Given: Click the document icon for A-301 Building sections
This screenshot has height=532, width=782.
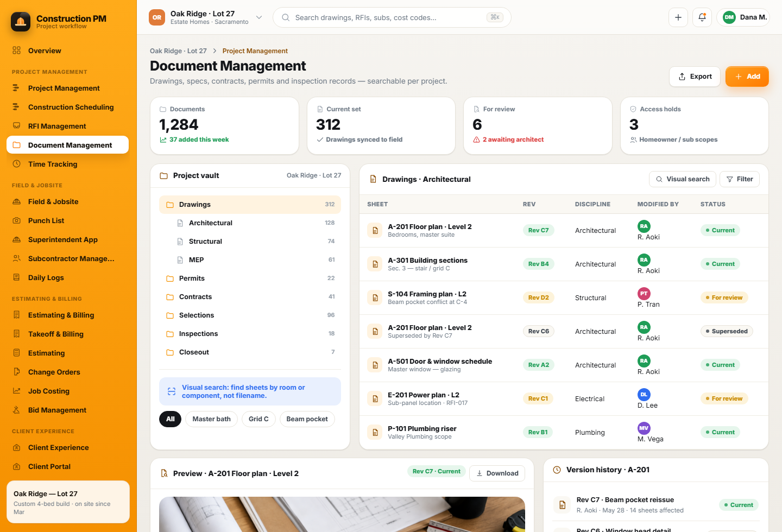Looking at the screenshot, I should point(375,264).
